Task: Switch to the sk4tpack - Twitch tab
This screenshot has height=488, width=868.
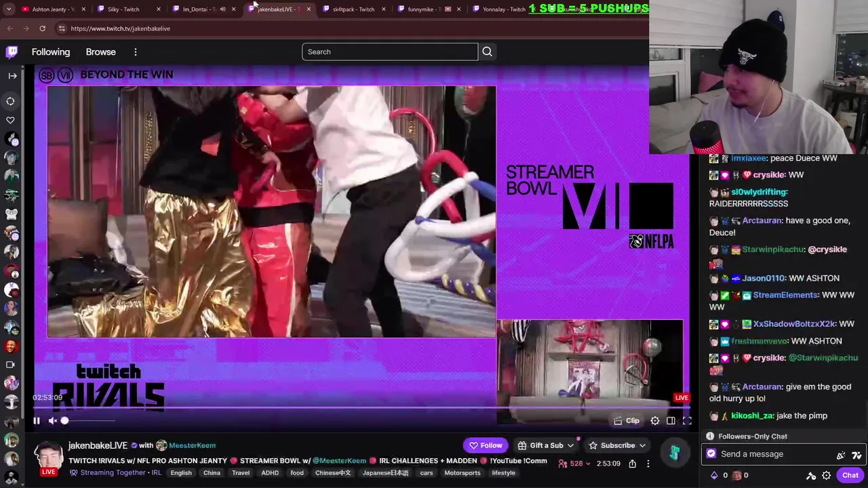Action: coord(353,9)
